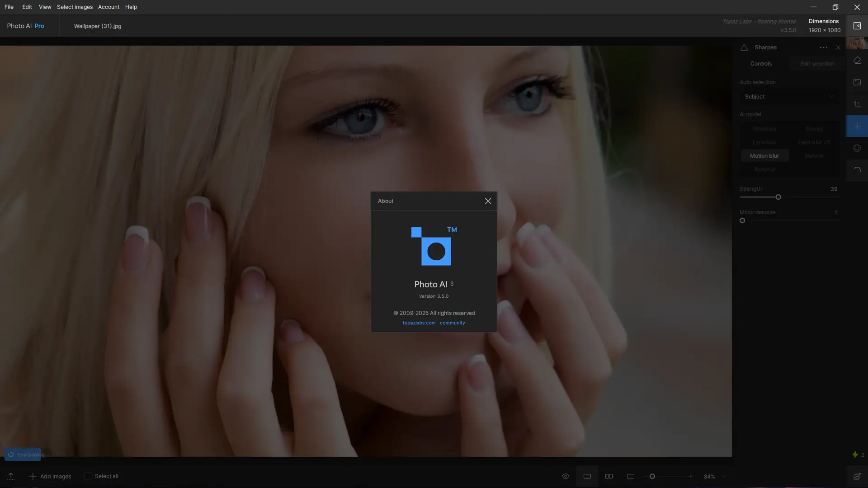868x488 pixels.
Task: Open the face recovery smiley icon
Action: pyautogui.click(x=857, y=148)
